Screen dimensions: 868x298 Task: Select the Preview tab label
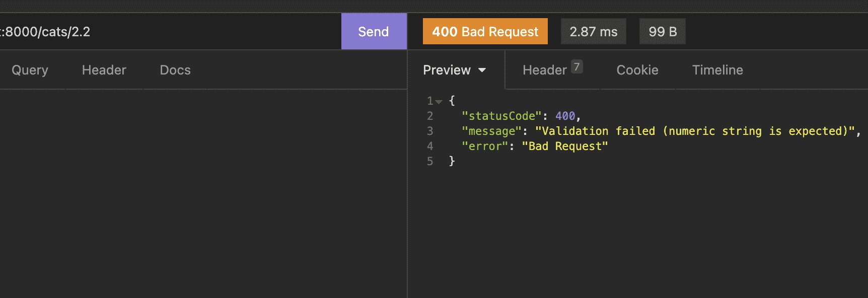pyautogui.click(x=447, y=70)
